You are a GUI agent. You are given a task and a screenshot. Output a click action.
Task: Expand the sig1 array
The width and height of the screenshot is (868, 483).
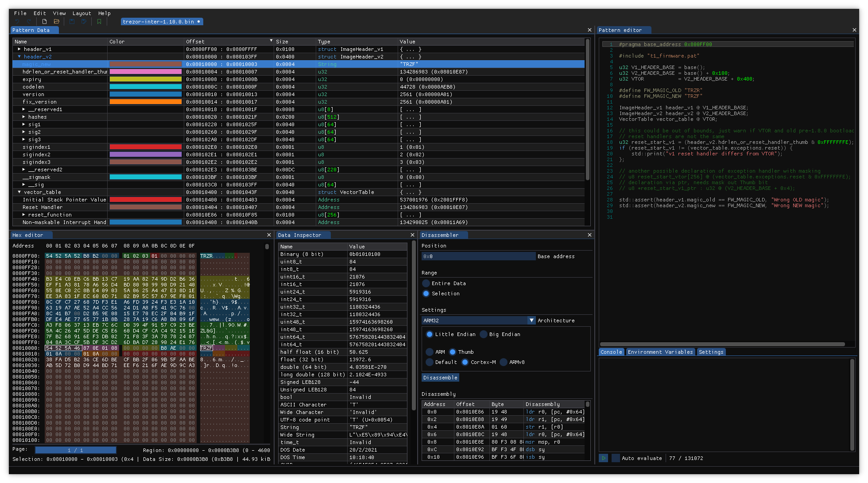[24, 124]
